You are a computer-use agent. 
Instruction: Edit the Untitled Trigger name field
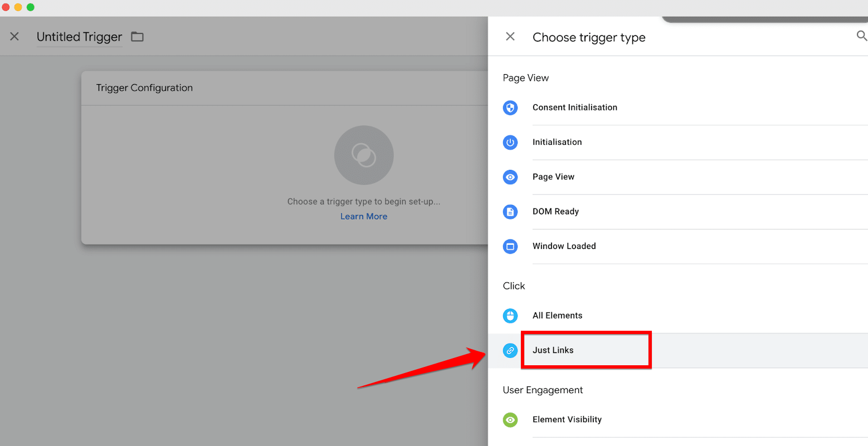pos(79,37)
